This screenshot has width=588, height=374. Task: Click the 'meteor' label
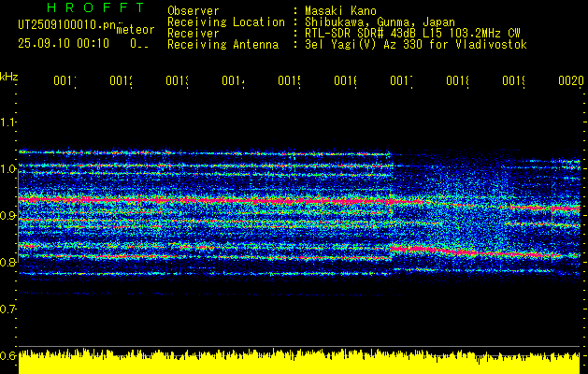[x=136, y=30]
